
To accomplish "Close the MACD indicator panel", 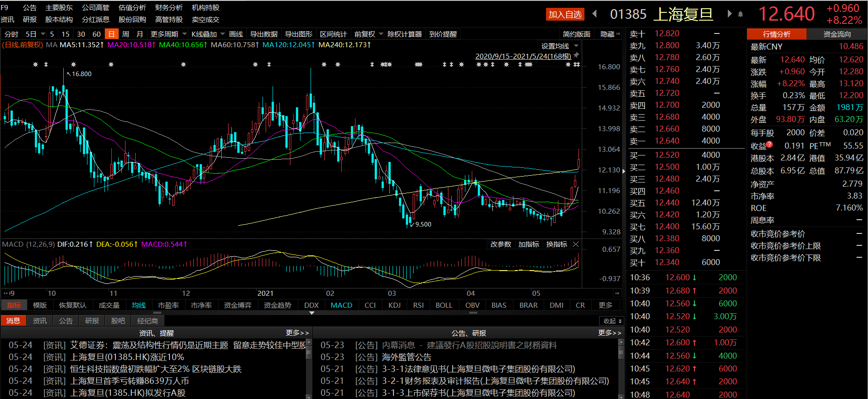I will point(576,244).
